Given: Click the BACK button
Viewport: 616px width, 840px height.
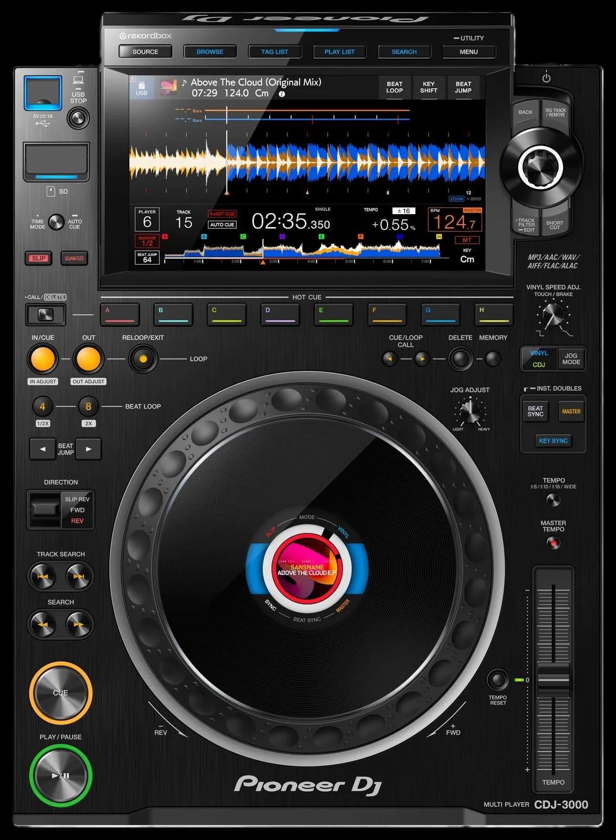Looking at the screenshot, I should 525,112.
